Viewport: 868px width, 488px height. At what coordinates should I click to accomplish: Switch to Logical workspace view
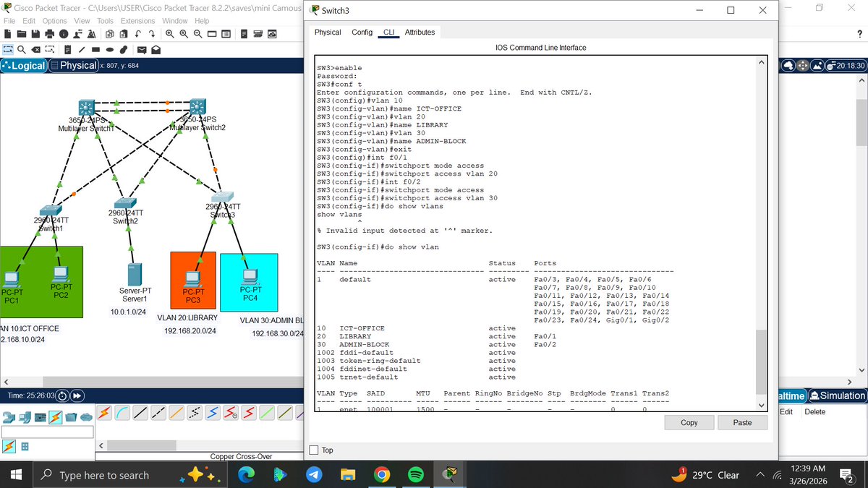(x=25, y=65)
